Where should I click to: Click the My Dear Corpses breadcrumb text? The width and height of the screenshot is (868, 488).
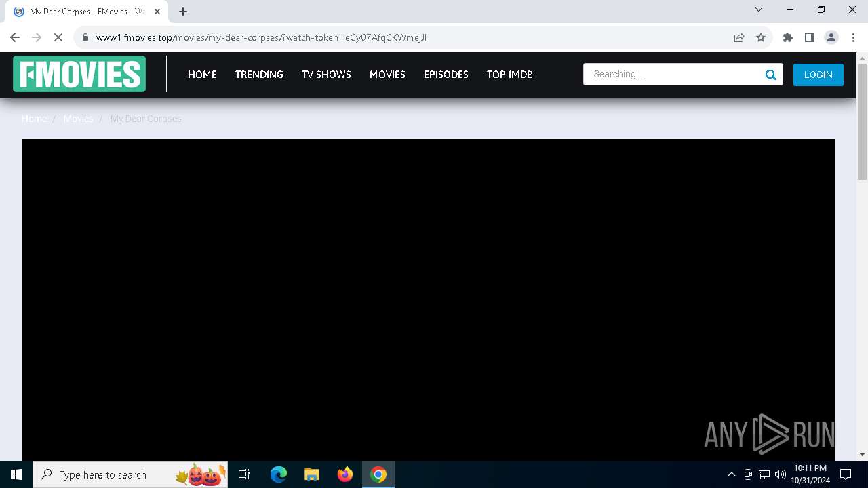point(146,119)
